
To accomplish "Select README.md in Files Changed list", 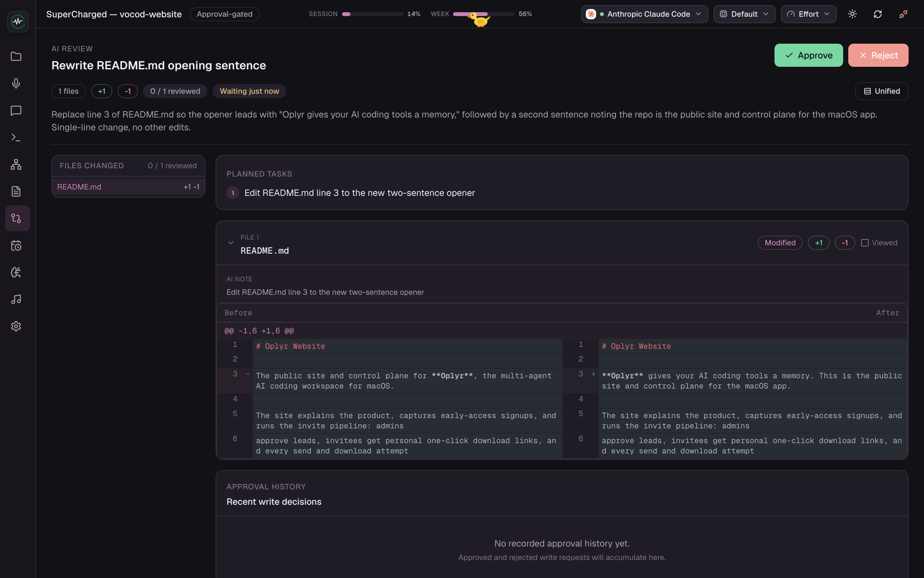I will [x=128, y=187].
